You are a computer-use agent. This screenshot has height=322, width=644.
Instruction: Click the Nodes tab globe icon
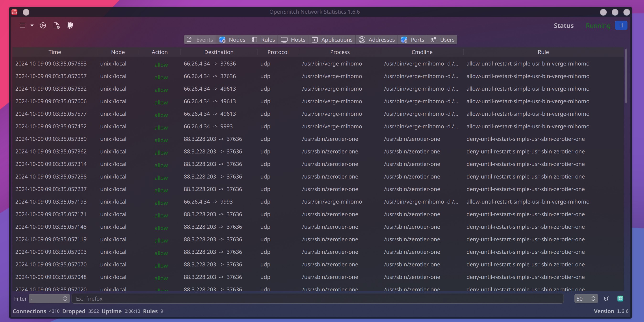(222, 39)
